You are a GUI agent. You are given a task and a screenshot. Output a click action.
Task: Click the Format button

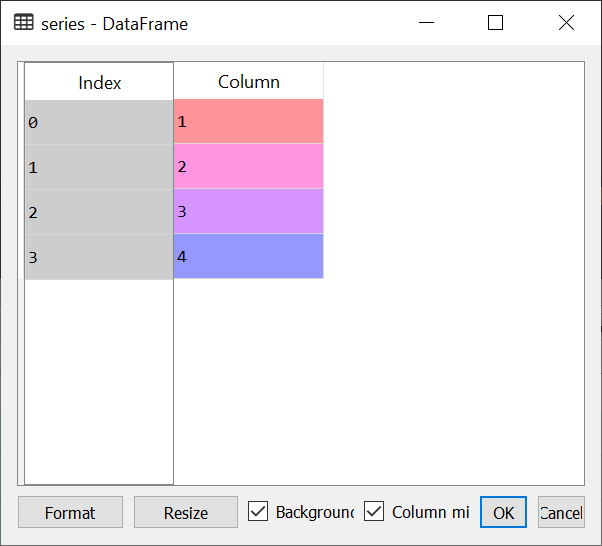tap(70, 512)
